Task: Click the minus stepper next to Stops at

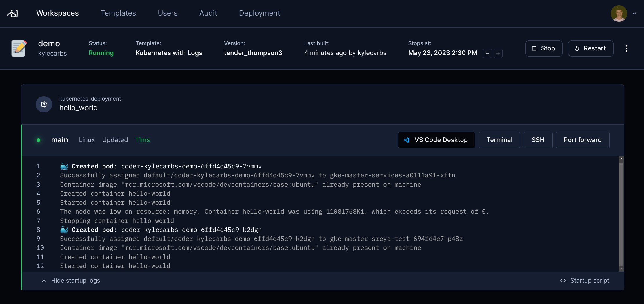Action: tap(487, 53)
